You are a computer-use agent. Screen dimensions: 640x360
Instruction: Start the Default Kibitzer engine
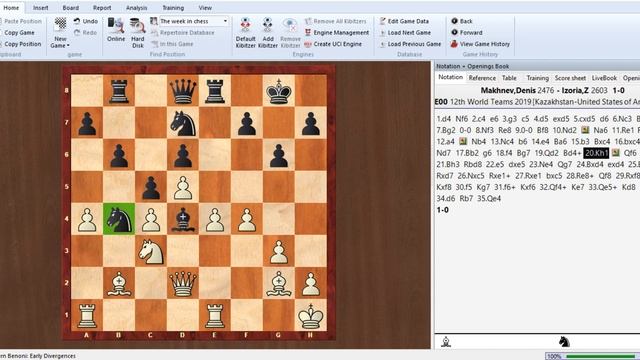245,33
